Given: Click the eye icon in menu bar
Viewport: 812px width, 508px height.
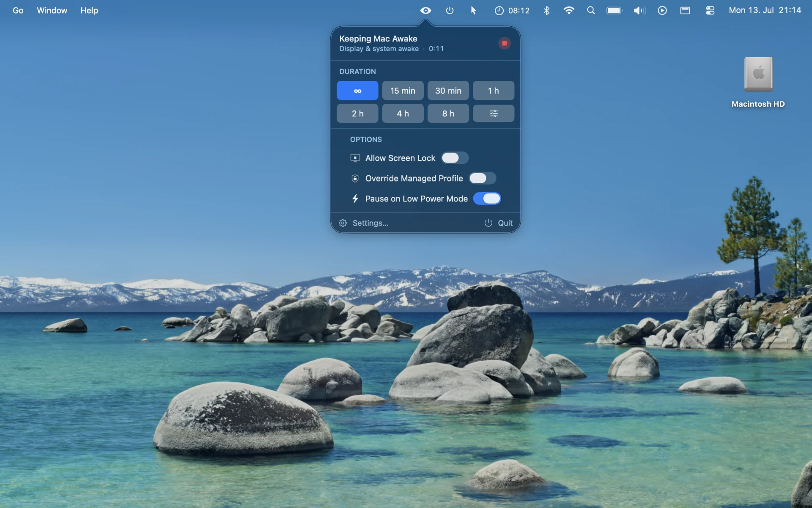Looking at the screenshot, I should tap(425, 11).
